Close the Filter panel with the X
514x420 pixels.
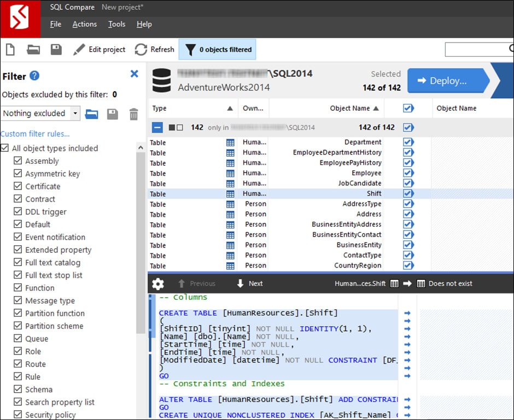click(x=134, y=74)
